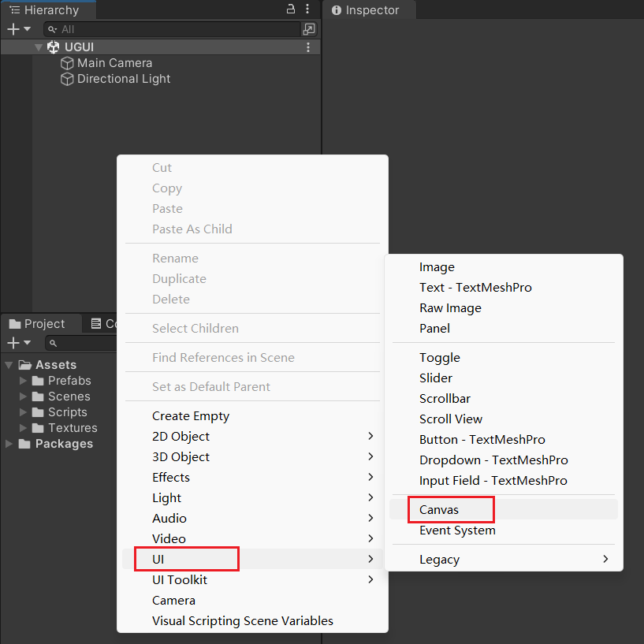
Task: Click the Scripts folder icon
Action: pos(38,412)
